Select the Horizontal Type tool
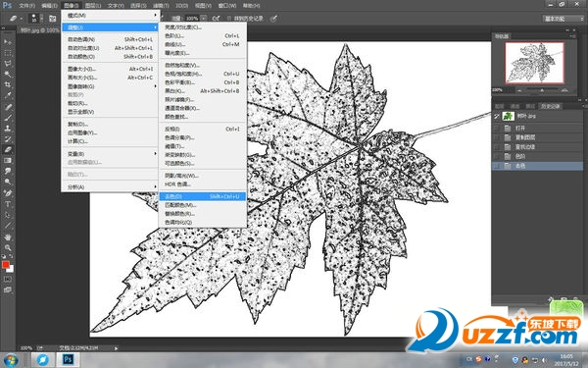 tap(8, 204)
